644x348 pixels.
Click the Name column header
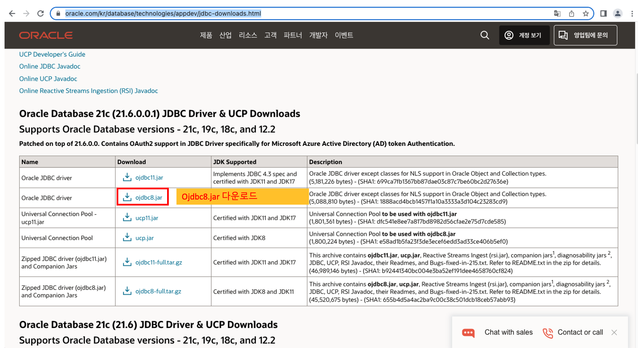point(67,162)
